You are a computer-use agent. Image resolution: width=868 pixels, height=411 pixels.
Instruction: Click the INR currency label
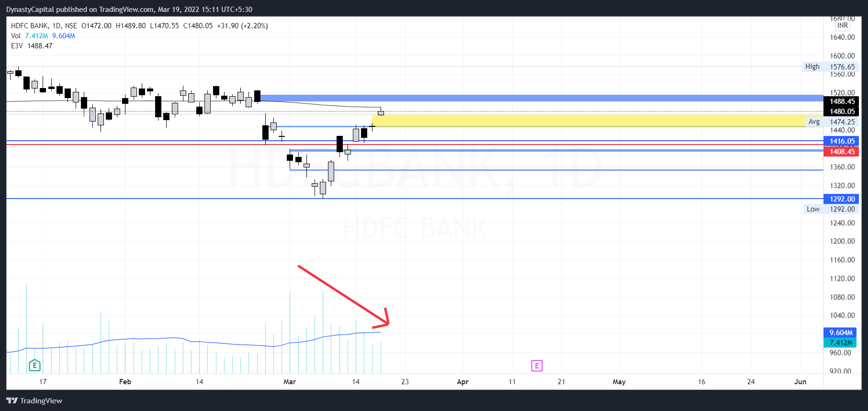pyautogui.click(x=843, y=25)
